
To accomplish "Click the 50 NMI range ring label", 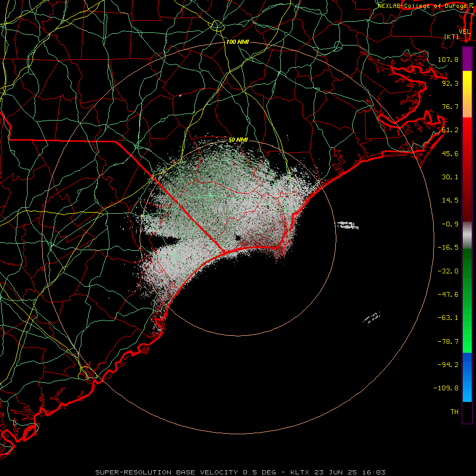I will coord(238,140).
